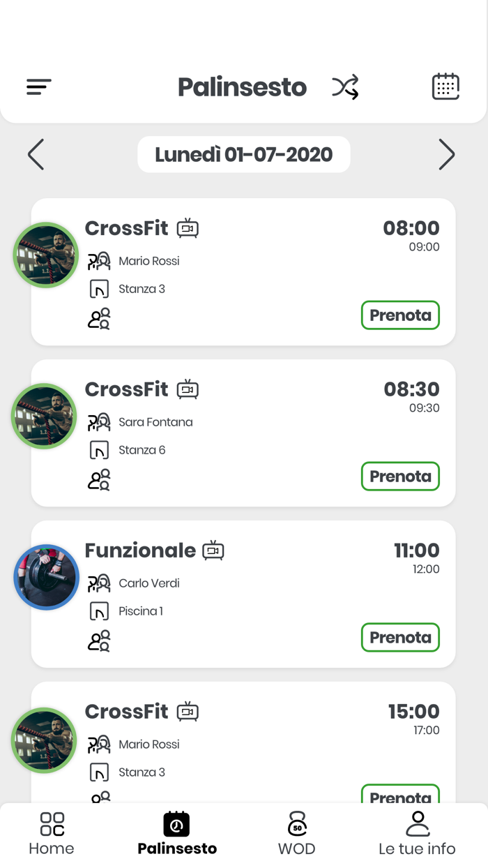The width and height of the screenshot is (488, 868).
Task: Open the filter menu icon
Action: (x=38, y=87)
